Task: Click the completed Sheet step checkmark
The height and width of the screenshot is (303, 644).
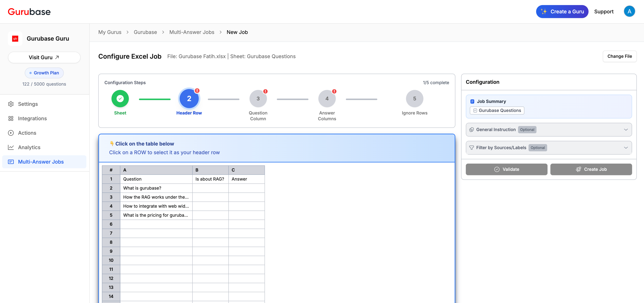Action: [120, 98]
